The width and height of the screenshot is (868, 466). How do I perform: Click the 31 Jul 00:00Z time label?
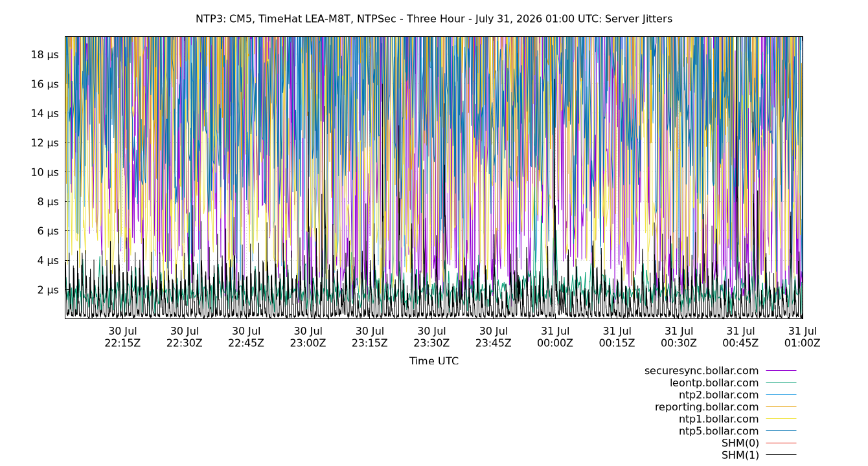(555, 337)
